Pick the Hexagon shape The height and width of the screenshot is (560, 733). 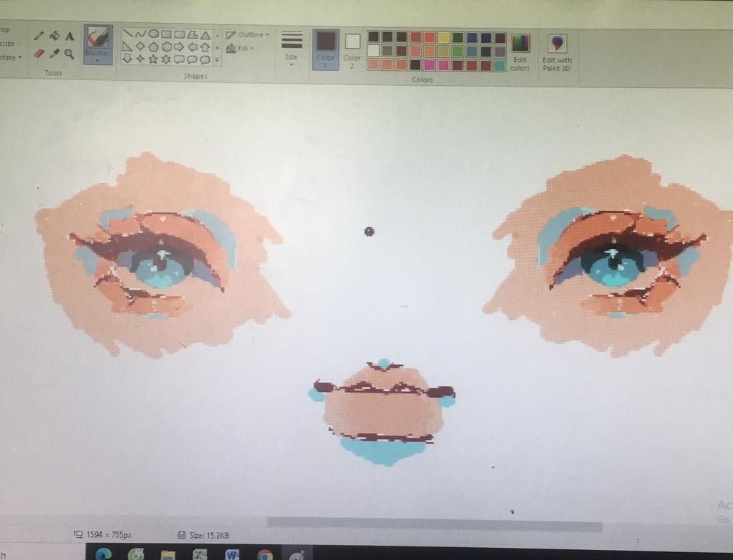166,46
